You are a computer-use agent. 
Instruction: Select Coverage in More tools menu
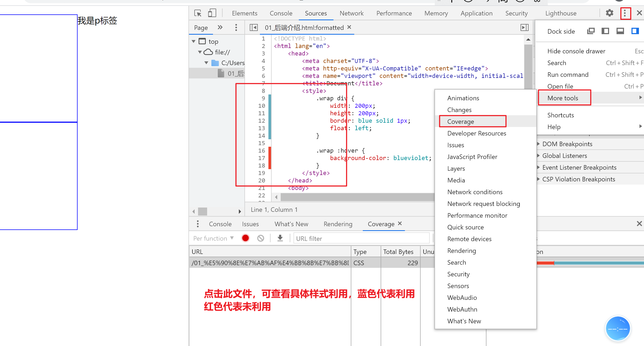pyautogui.click(x=461, y=122)
